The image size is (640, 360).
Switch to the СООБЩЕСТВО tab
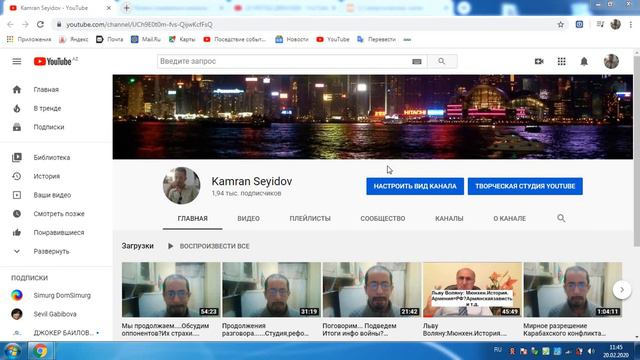(x=383, y=218)
